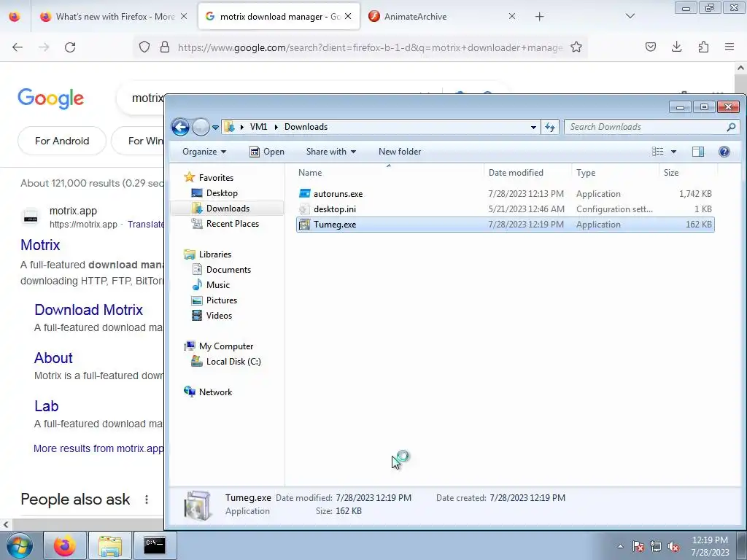Click the padlock site info icon
747x560 pixels.
point(165,47)
